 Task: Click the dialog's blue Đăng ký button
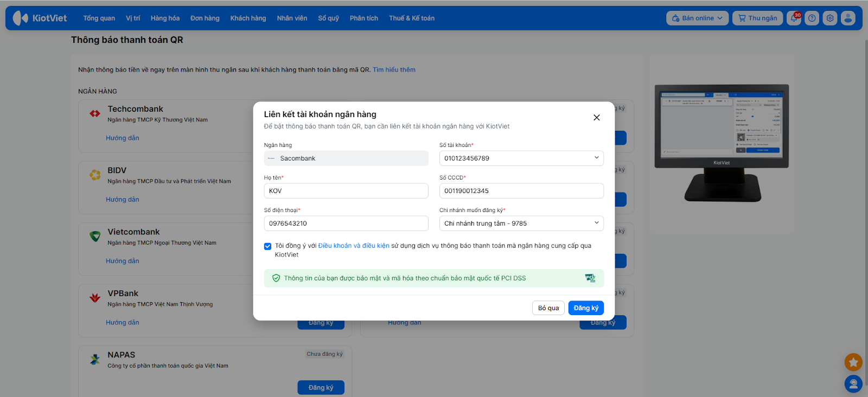click(586, 308)
